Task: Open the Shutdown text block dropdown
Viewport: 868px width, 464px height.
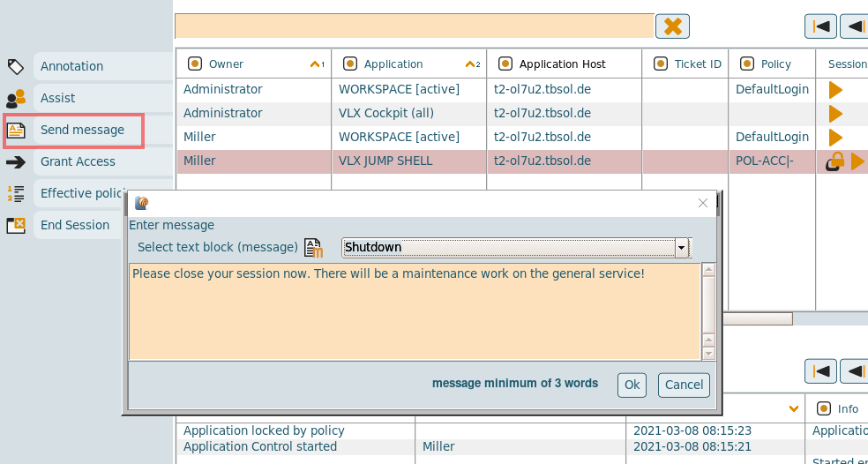Action: tap(681, 248)
